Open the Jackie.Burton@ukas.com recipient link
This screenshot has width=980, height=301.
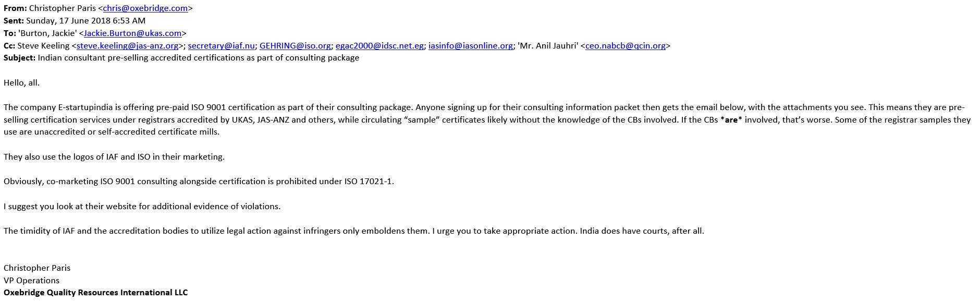(x=132, y=33)
